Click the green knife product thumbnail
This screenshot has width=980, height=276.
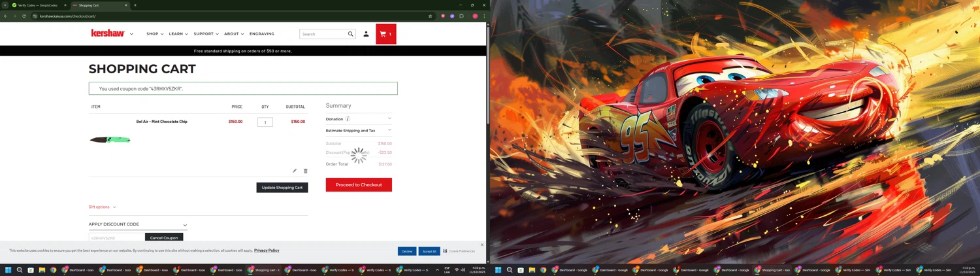click(x=110, y=139)
